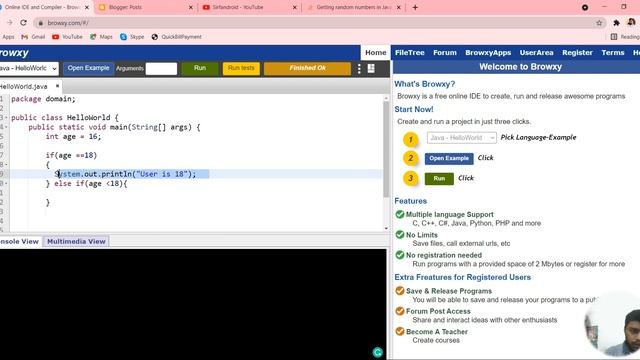The width and height of the screenshot is (640, 360).
Task: Click the Open Example toolbar button
Action: (x=89, y=69)
